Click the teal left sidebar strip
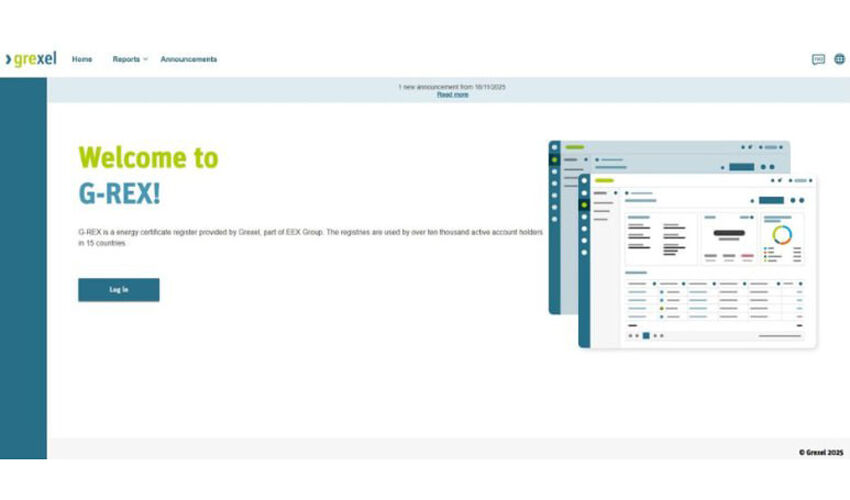Viewport: 850px width, 500px height. click(23, 268)
